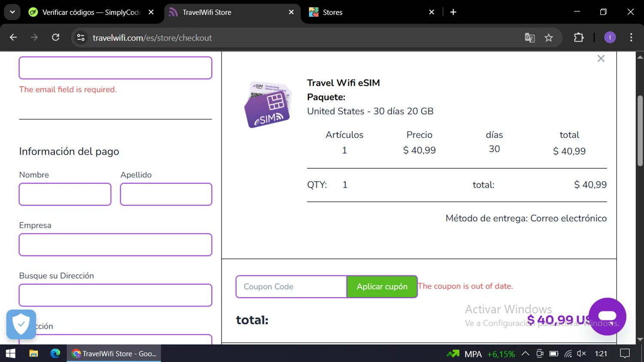Click the Empresa input field

(115, 245)
